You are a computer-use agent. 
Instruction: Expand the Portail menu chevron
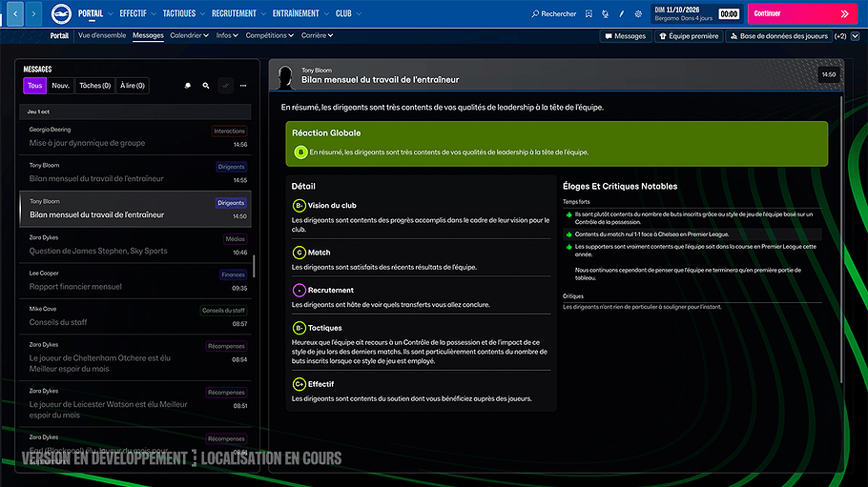click(x=111, y=14)
